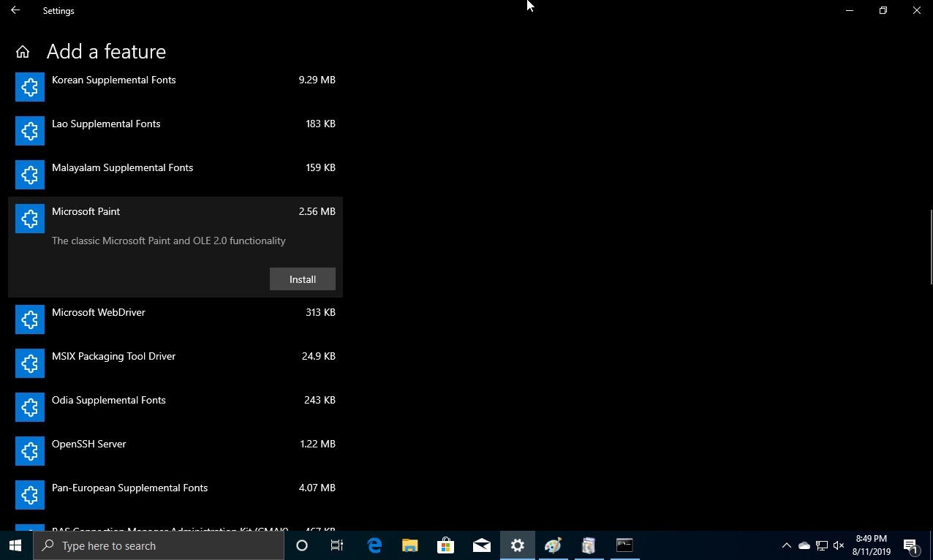The image size is (933, 560).
Task: Select the Korean Supplemental Fonts entry name
Action: click(x=114, y=80)
